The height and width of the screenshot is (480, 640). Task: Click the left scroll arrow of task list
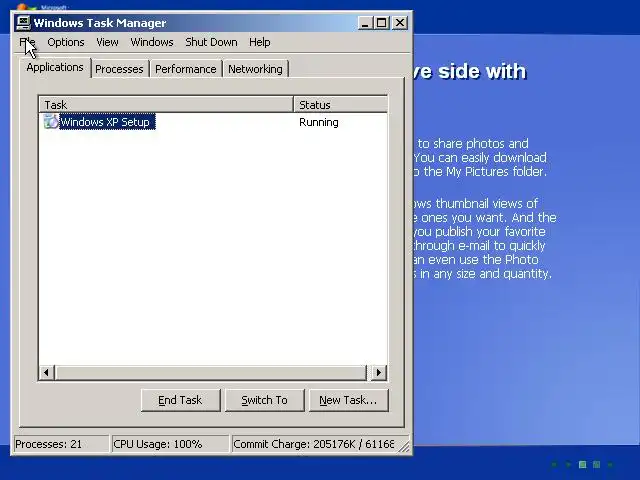(x=47, y=372)
